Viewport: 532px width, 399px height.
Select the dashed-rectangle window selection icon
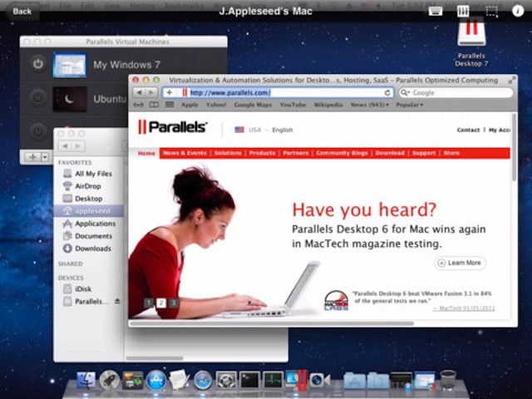(x=491, y=11)
